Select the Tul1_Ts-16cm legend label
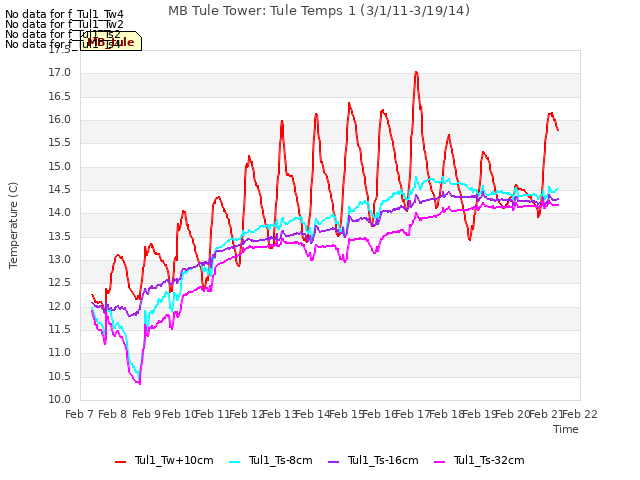The width and height of the screenshot is (640, 480). (x=383, y=461)
